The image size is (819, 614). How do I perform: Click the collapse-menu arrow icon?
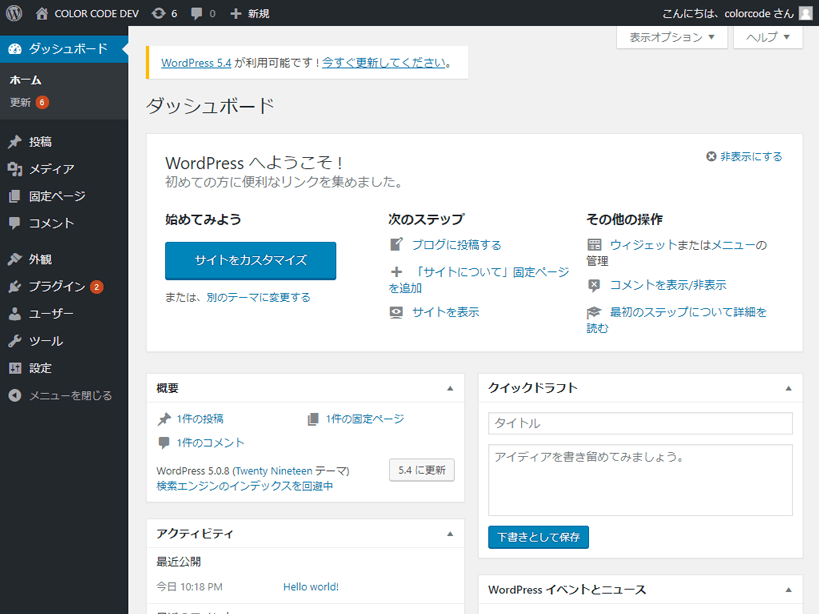pyautogui.click(x=15, y=395)
